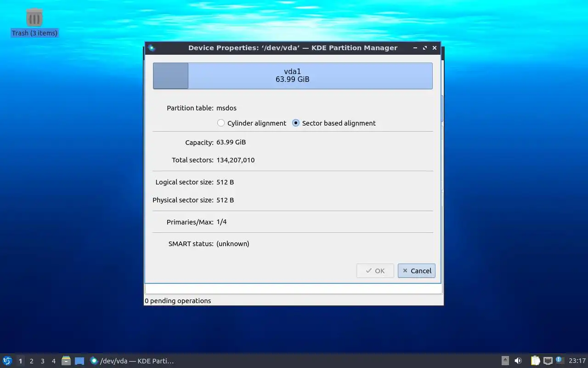Click the SMART status '(unknown)' text

pos(233,244)
